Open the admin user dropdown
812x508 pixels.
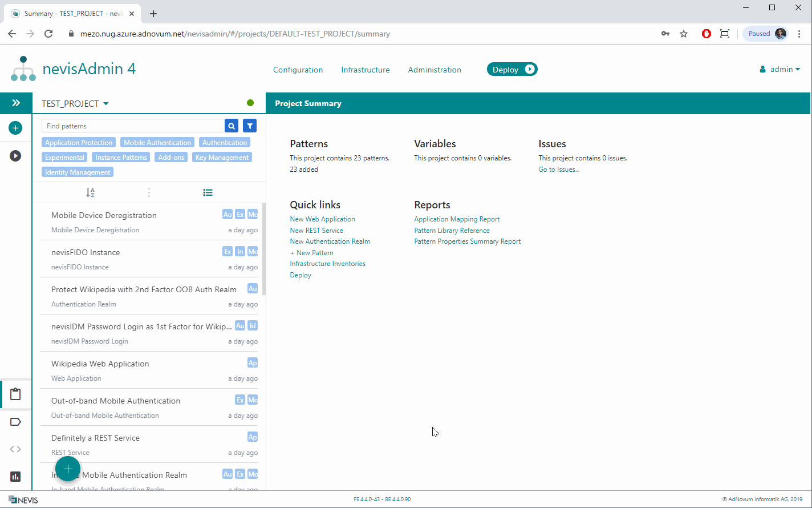click(779, 69)
